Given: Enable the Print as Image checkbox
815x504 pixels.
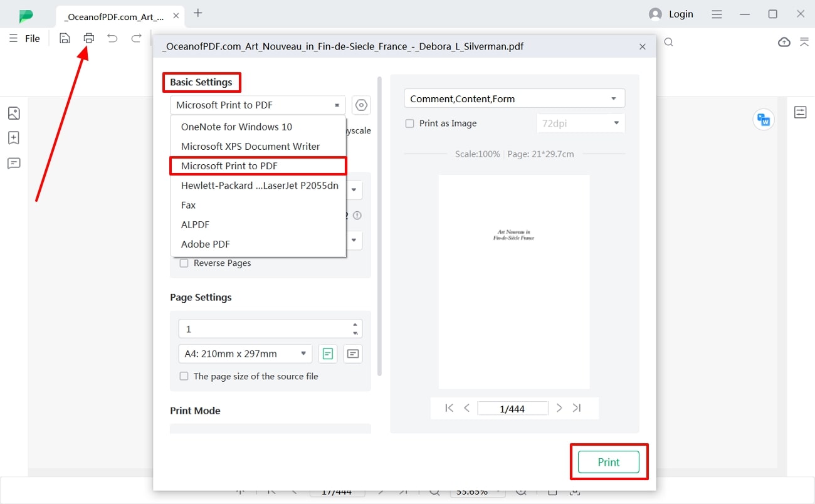Looking at the screenshot, I should click(x=409, y=123).
